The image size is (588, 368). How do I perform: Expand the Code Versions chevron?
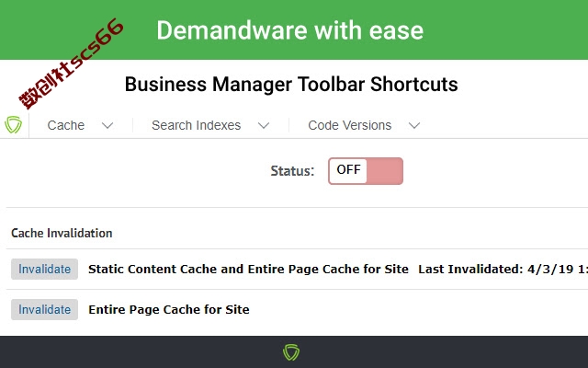coord(414,125)
